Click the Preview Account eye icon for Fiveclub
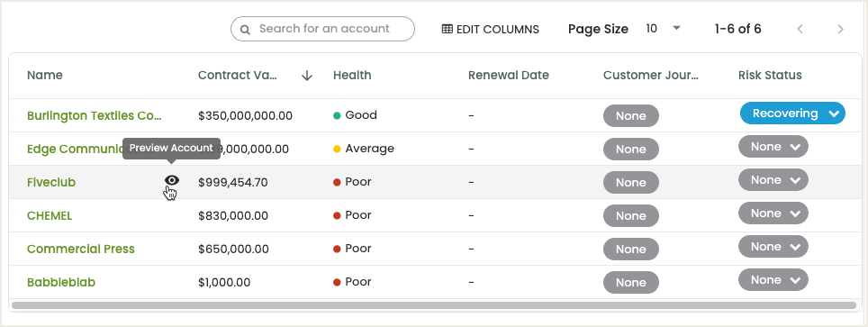The width and height of the screenshot is (868, 327). [x=172, y=180]
